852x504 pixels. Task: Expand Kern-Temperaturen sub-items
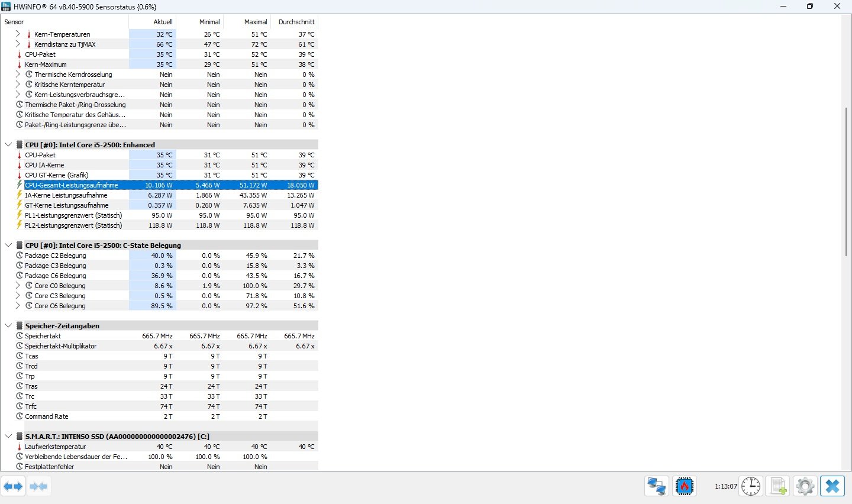click(x=18, y=34)
